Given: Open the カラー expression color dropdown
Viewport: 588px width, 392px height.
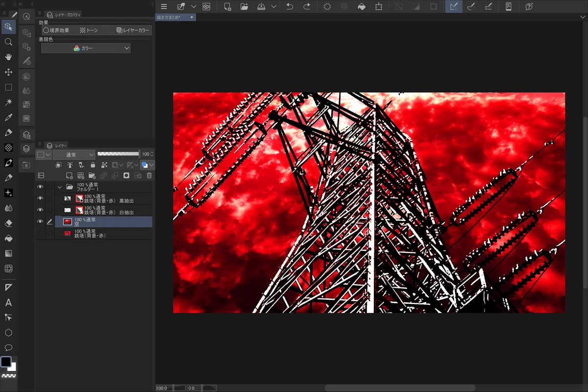Looking at the screenshot, I should click(x=86, y=49).
